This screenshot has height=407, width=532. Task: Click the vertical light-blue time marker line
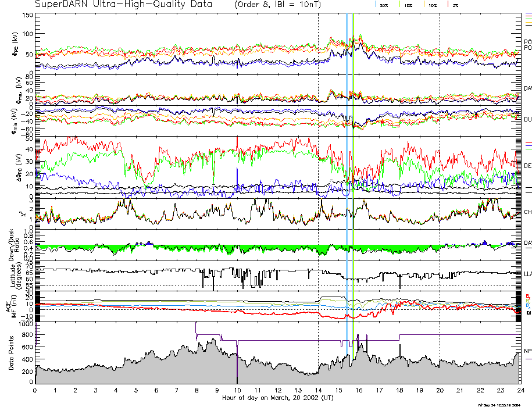tap(347, 174)
